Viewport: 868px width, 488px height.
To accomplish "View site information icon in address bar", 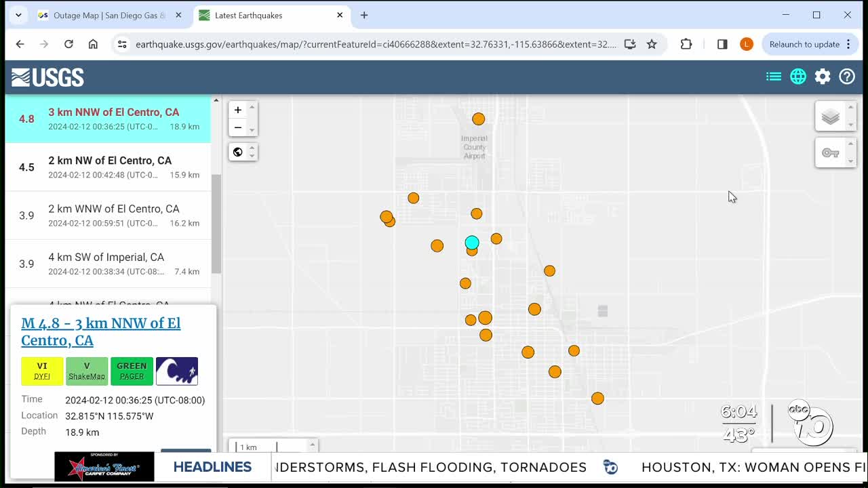I will (x=121, y=44).
